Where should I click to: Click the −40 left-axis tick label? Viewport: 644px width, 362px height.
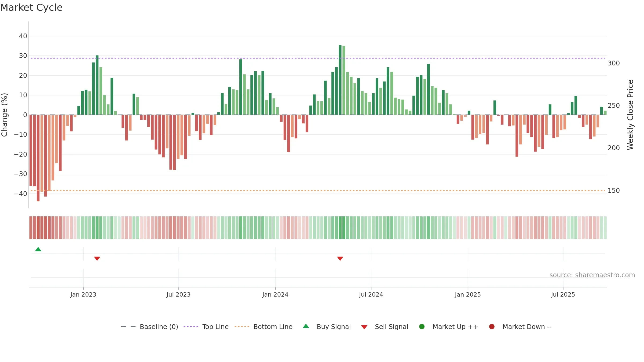pyautogui.click(x=20, y=194)
